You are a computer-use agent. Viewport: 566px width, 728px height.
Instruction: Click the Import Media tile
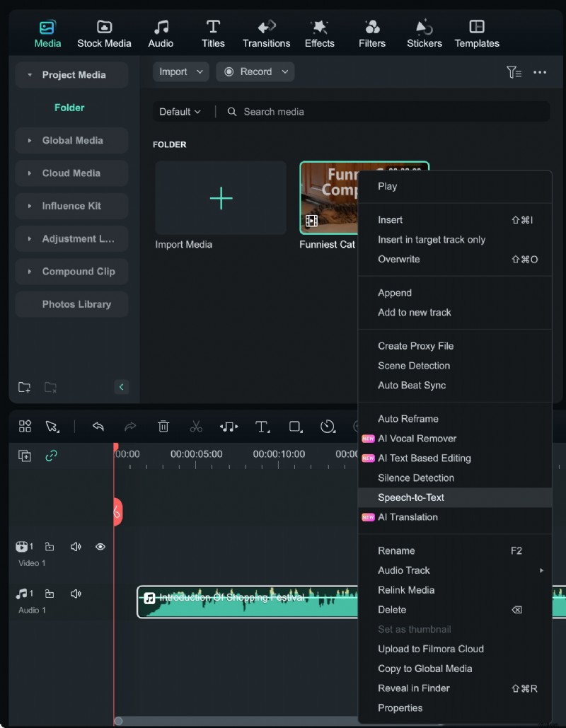pyautogui.click(x=220, y=198)
